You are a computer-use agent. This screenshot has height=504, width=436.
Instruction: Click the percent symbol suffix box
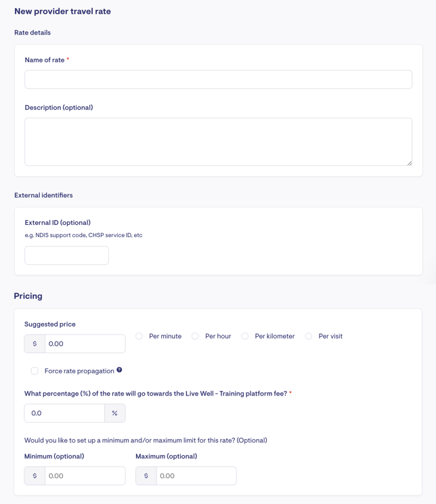[114, 413]
